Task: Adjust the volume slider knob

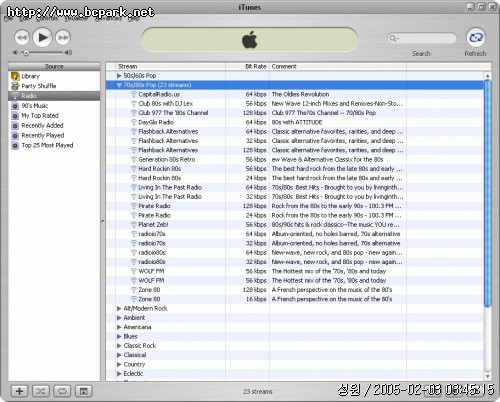Action: point(26,53)
